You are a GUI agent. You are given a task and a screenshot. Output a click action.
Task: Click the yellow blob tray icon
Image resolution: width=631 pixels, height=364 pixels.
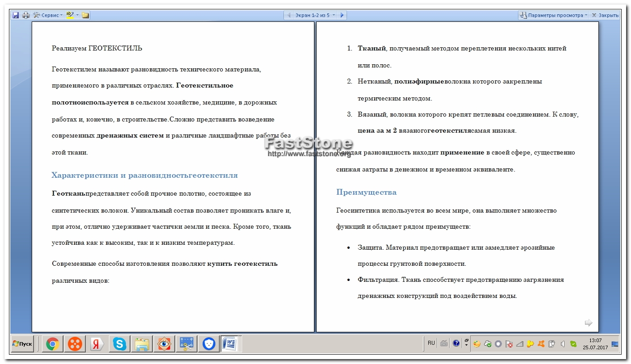531,344
